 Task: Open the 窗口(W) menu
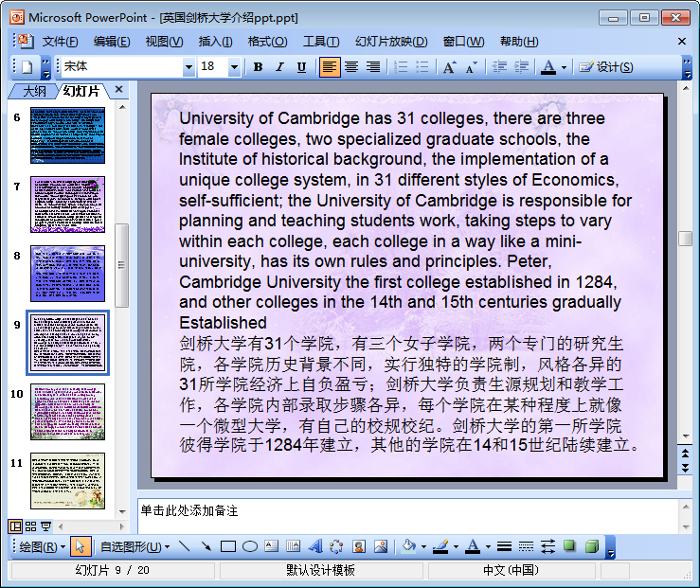pos(463,42)
